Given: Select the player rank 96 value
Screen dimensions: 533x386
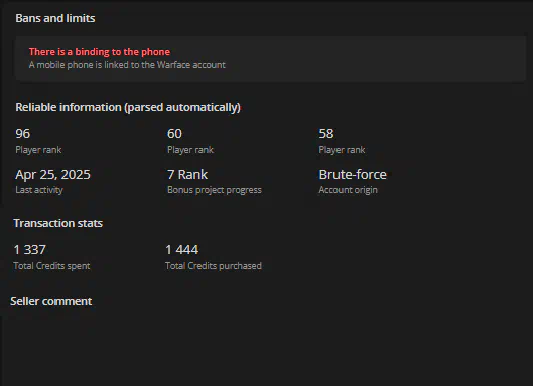Looking at the screenshot, I should [x=22, y=134].
